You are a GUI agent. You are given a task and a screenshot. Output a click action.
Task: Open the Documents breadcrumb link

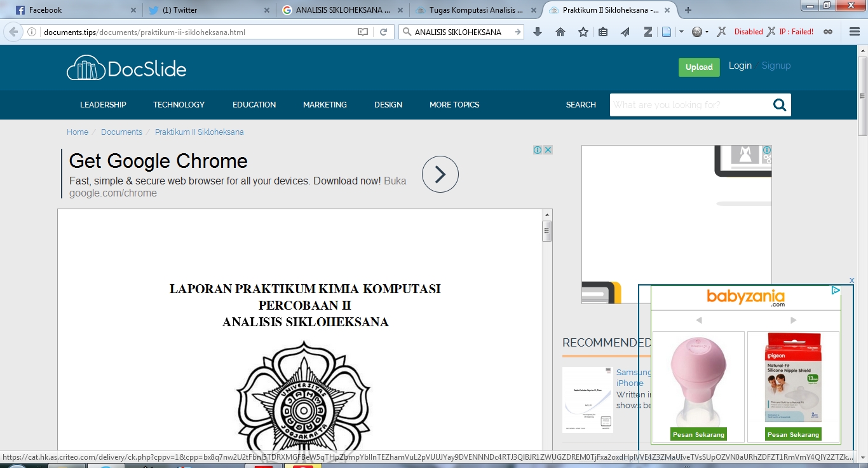pos(121,132)
